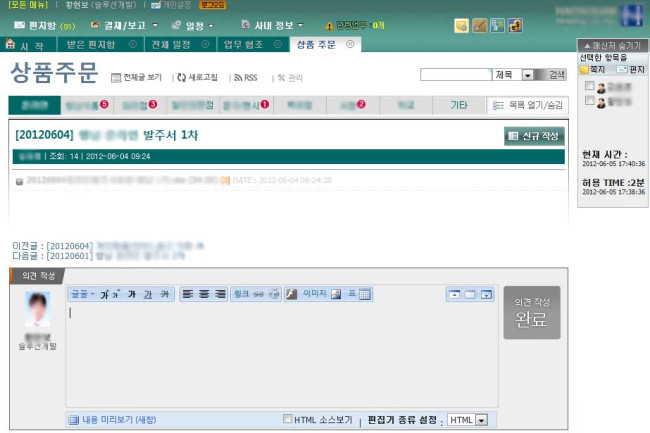Screen dimensions: 650x433
Task: Check the first messenger contact checkbox
Action: point(588,87)
